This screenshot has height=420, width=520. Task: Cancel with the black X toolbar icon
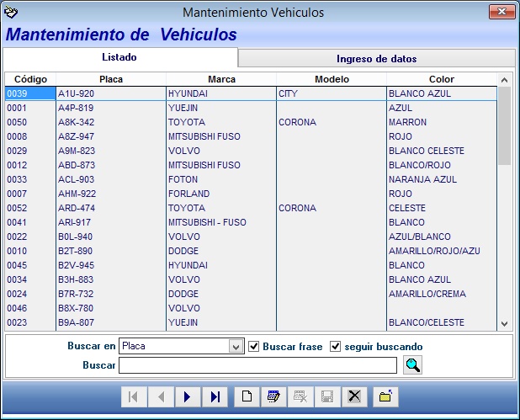coord(354,396)
